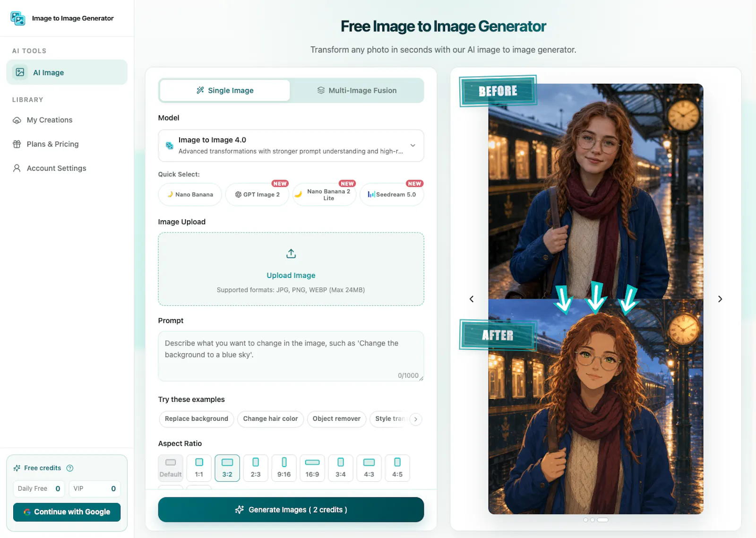The height and width of the screenshot is (538, 756).
Task: Click the active third carousel indicator
Action: (x=602, y=520)
